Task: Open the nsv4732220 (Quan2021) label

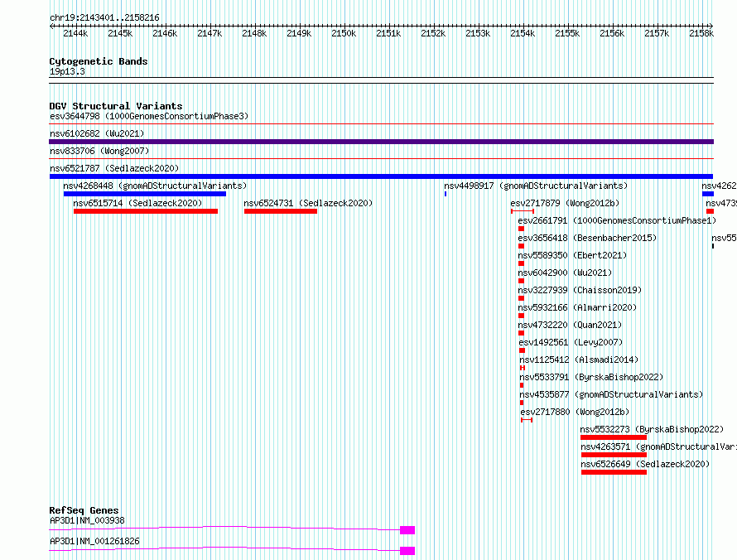Action: tap(571, 325)
